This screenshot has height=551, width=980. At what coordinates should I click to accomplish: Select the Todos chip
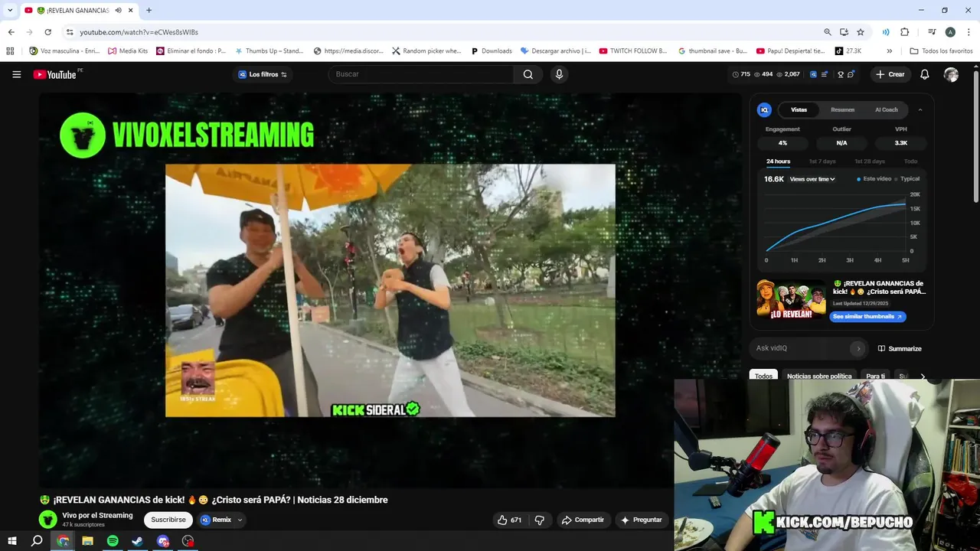tap(763, 377)
